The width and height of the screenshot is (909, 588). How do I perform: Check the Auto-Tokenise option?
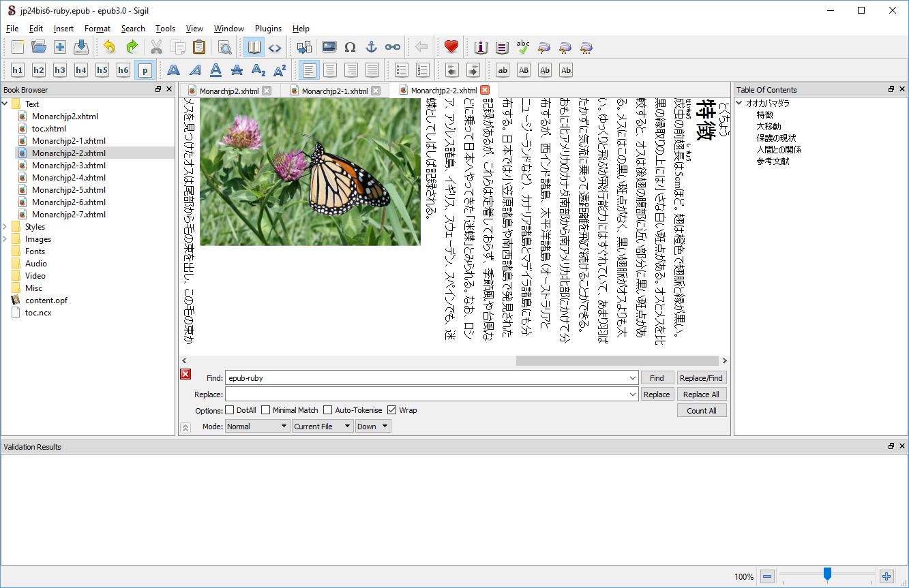(328, 410)
